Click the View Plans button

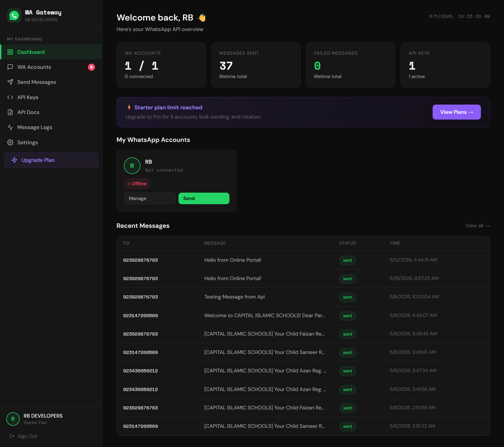pos(456,112)
